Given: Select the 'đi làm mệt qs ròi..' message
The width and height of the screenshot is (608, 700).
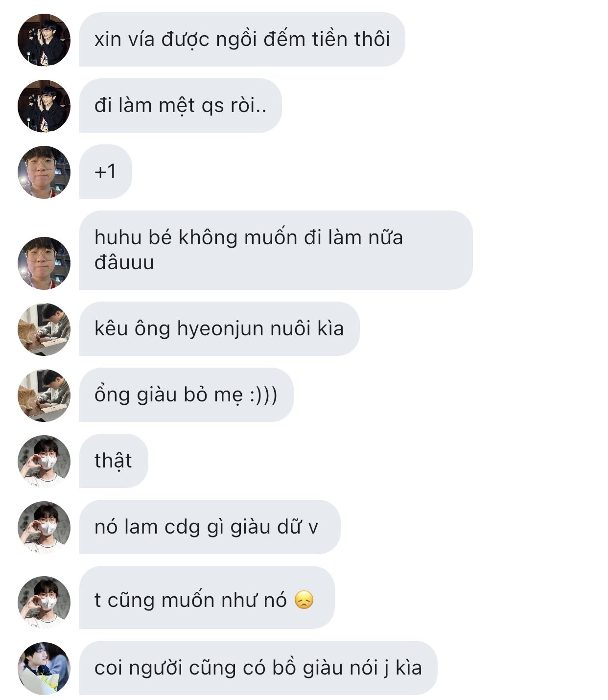Looking at the screenshot, I should [x=181, y=105].
